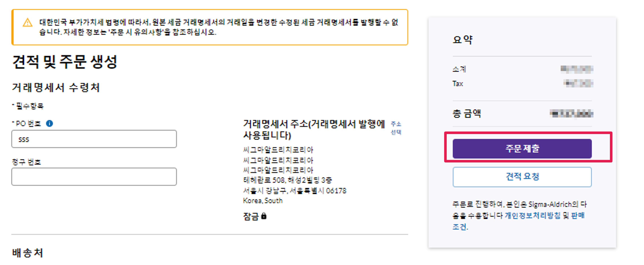Click the 소계 label in summary
This screenshot has width=644, height=265.
459,69
